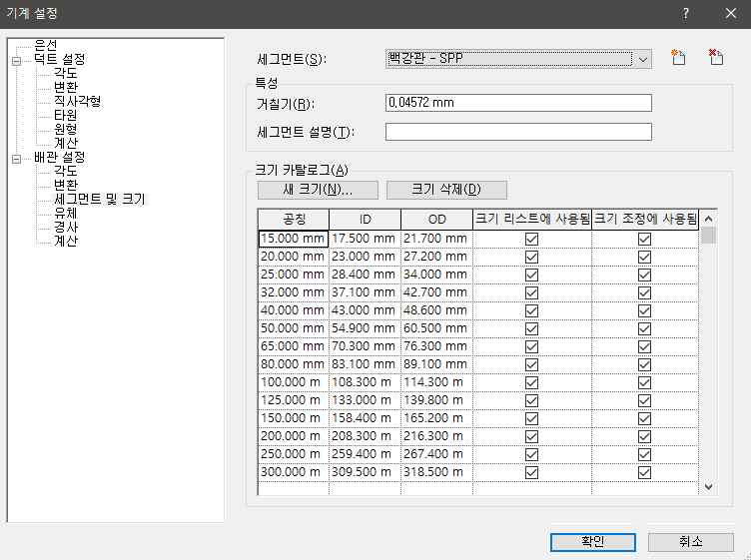Click 크기 리스트에 사용됨 column header

[532, 220]
